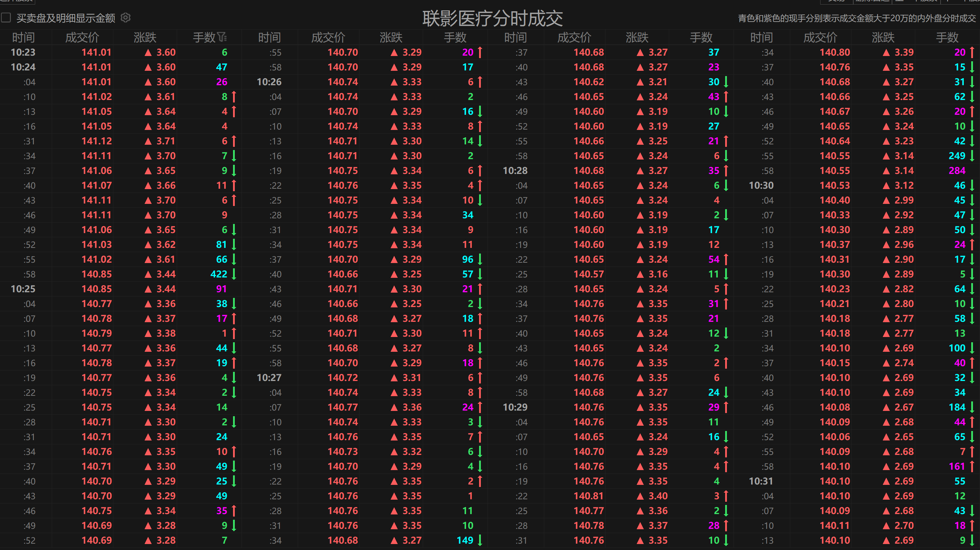Click green down arrow beside 249 lots
The image size is (980, 550).
(x=972, y=156)
